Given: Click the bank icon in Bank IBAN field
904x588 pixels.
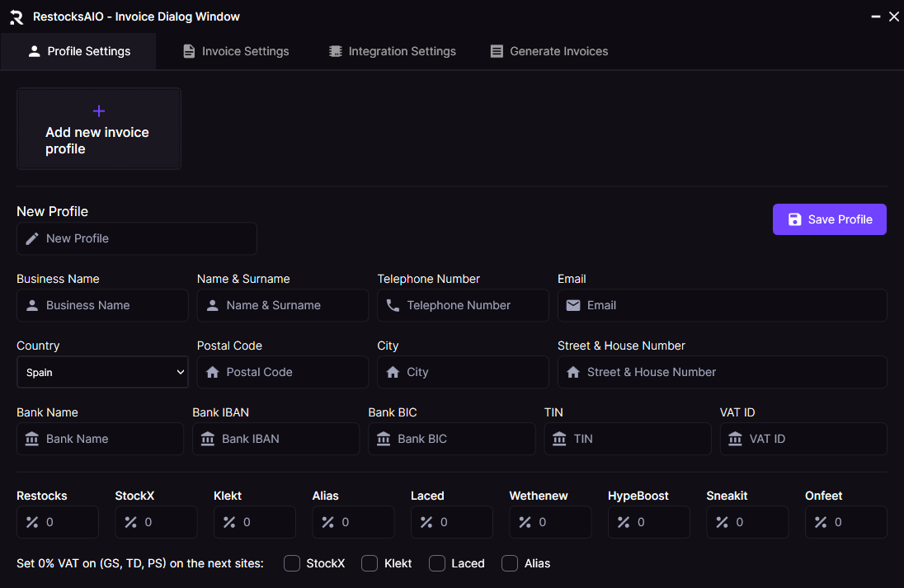Looking at the screenshot, I should (x=208, y=440).
